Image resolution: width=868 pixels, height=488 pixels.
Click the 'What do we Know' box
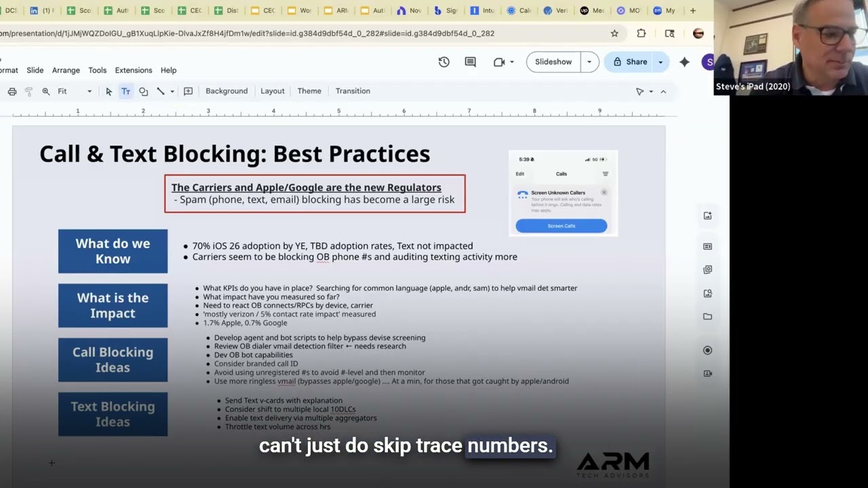click(x=113, y=251)
